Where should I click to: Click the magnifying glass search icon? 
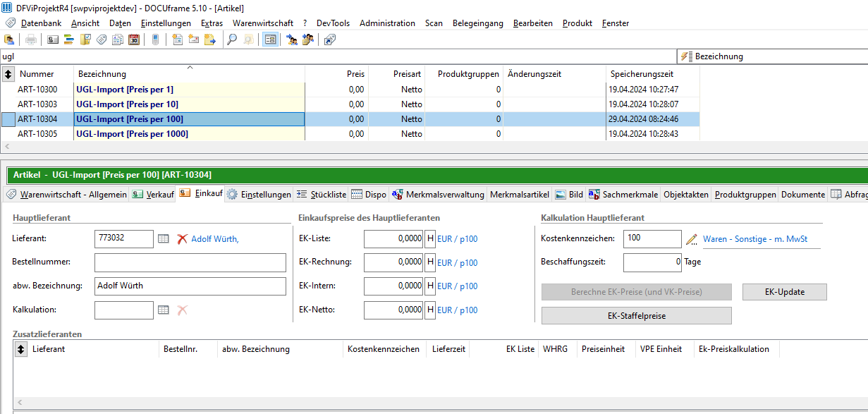coord(231,39)
